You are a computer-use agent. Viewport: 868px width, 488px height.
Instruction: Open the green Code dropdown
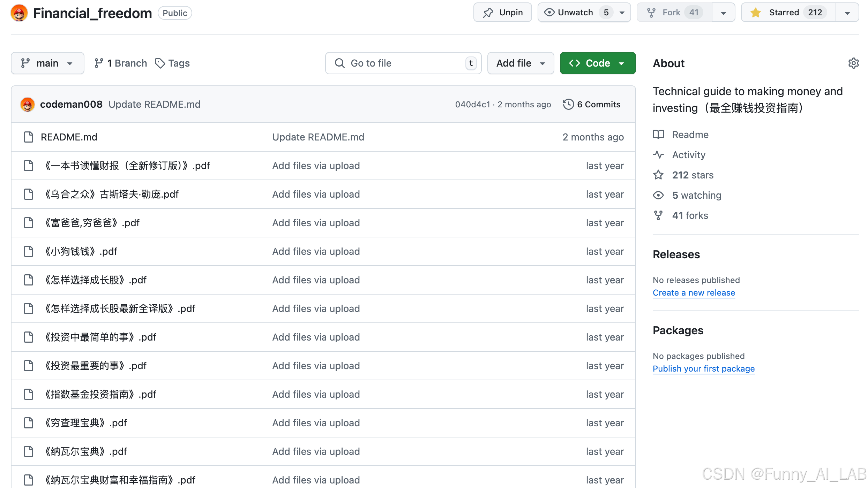point(598,63)
